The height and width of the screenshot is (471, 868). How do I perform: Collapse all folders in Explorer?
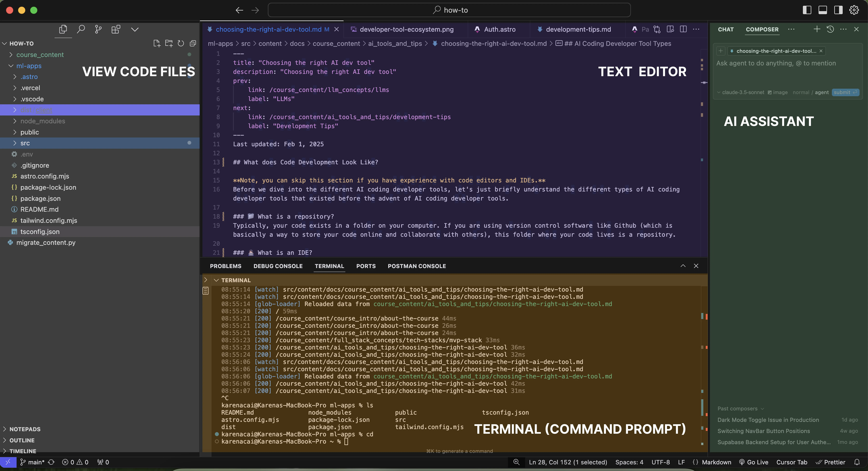click(193, 43)
